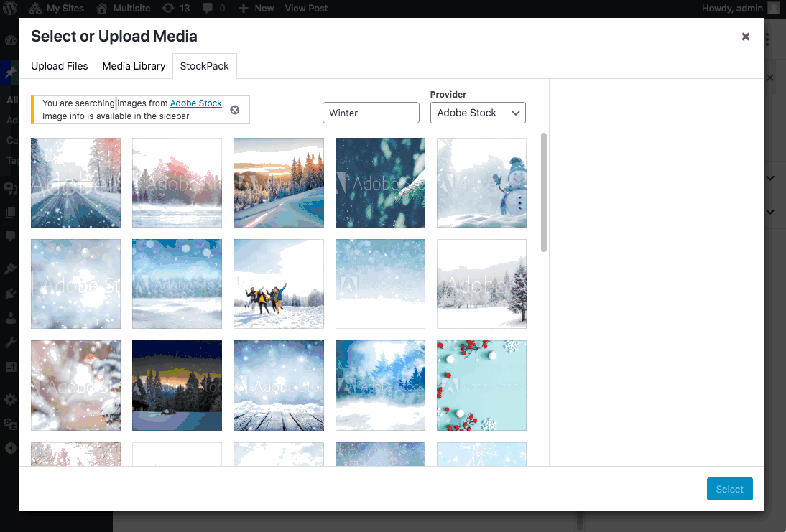The image size is (786, 532).
Task: Click the image results vertical scrollbar
Action: (x=544, y=192)
